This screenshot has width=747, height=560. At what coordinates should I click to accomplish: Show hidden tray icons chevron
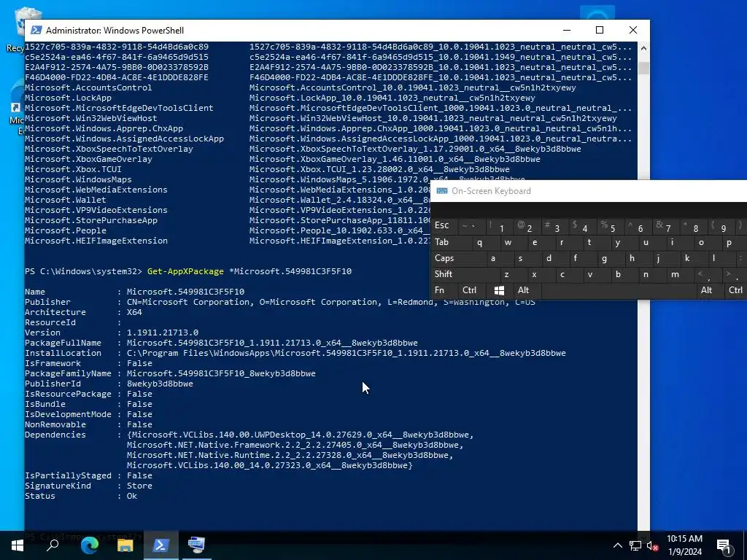pos(617,545)
